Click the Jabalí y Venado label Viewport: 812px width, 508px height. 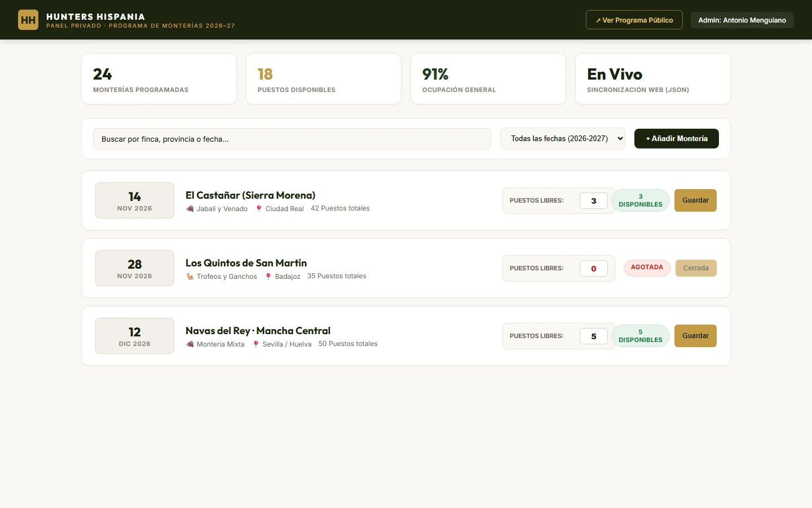click(222, 209)
